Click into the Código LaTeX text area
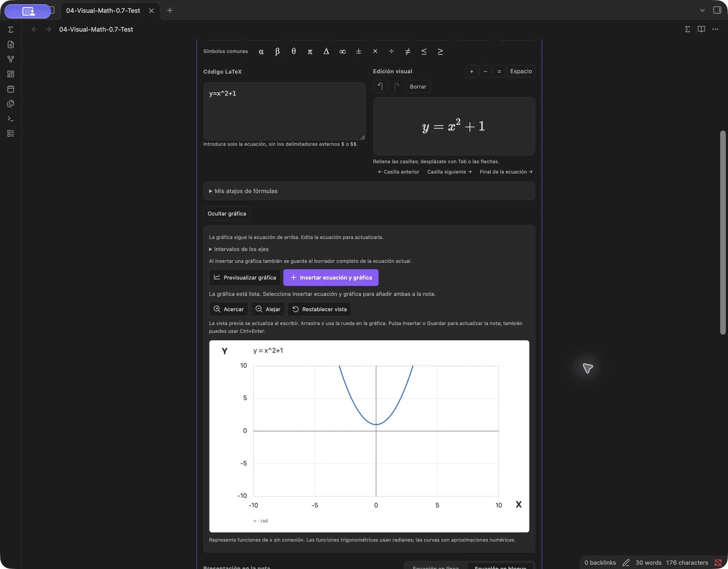 pyautogui.click(x=284, y=111)
